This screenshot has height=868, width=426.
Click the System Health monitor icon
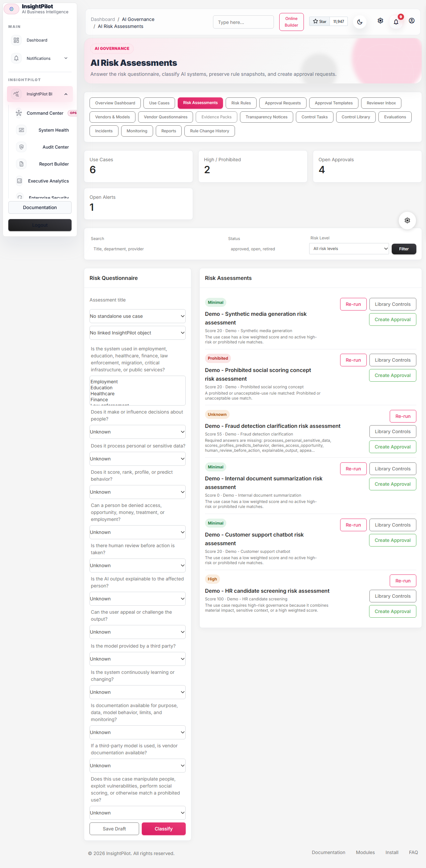point(21,130)
